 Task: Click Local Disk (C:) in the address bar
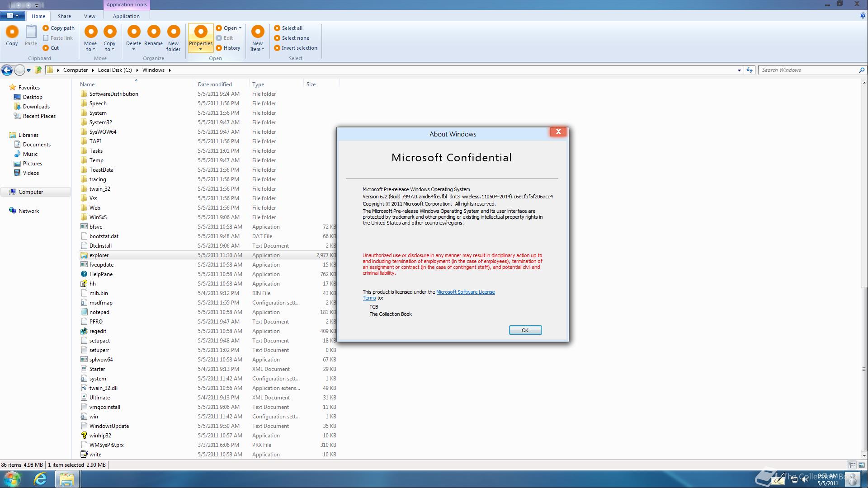point(115,70)
